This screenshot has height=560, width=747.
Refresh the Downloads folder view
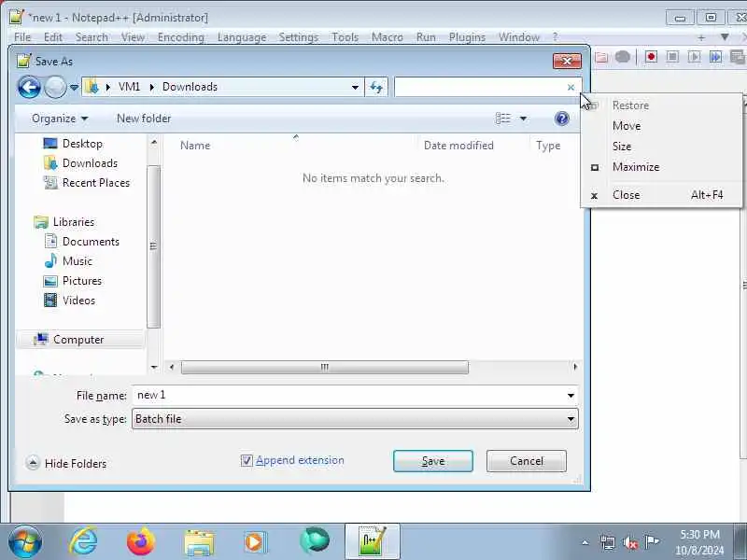point(376,87)
